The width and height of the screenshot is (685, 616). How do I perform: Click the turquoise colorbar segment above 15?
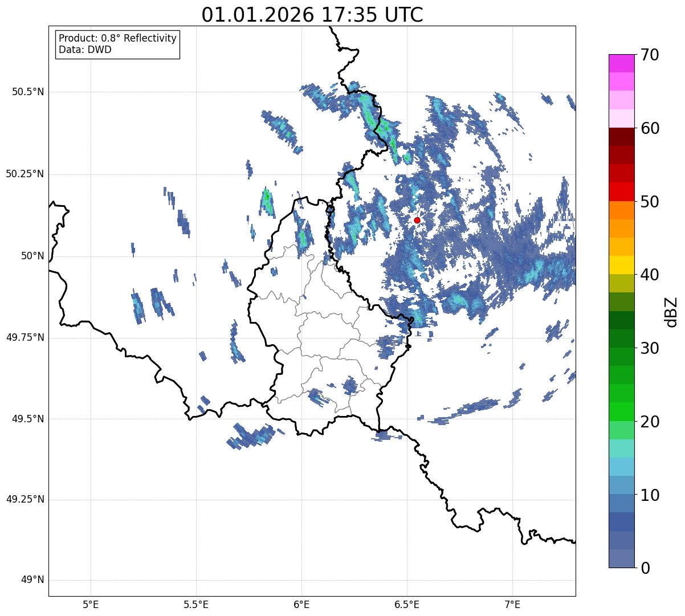(622, 448)
